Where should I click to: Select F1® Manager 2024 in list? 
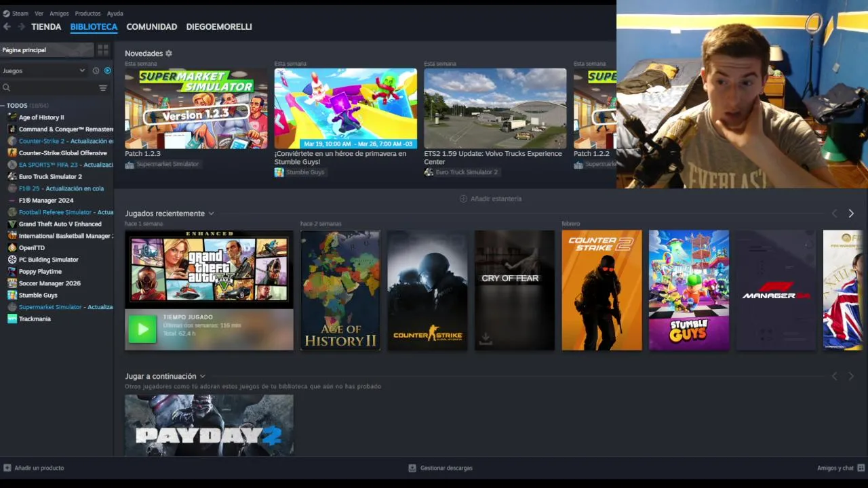click(46, 200)
